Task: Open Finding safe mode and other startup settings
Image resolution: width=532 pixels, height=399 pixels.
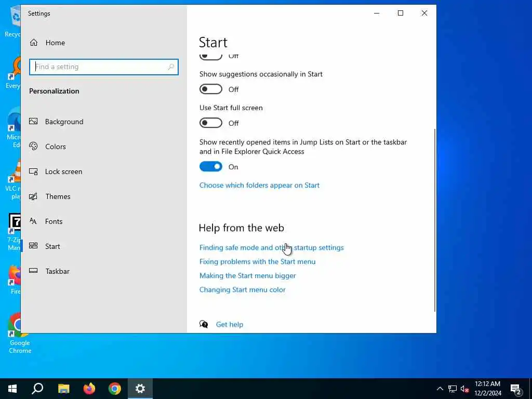Action: coord(271,248)
